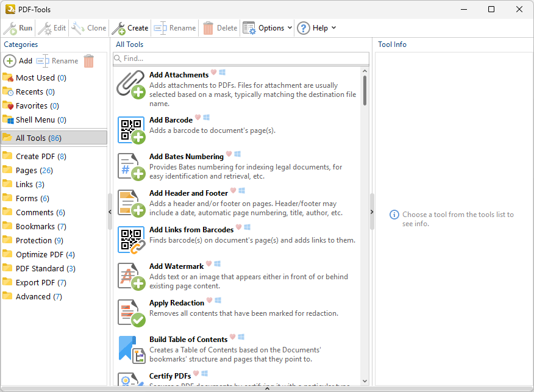Click Rename in the Categories panel
The width and height of the screenshot is (534, 392).
[x=57, y=61]
